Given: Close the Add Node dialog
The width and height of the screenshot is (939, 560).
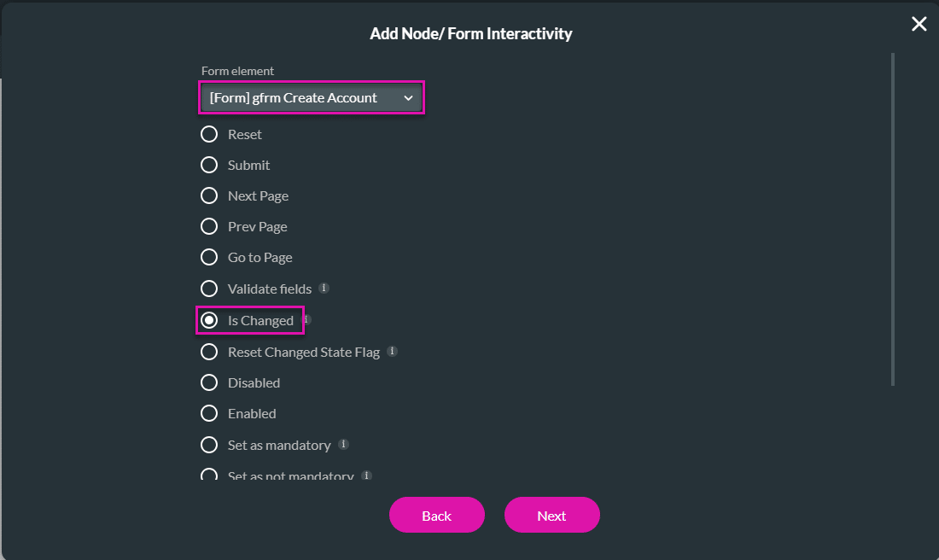Looking at the screenshot, I should point(919,24).
